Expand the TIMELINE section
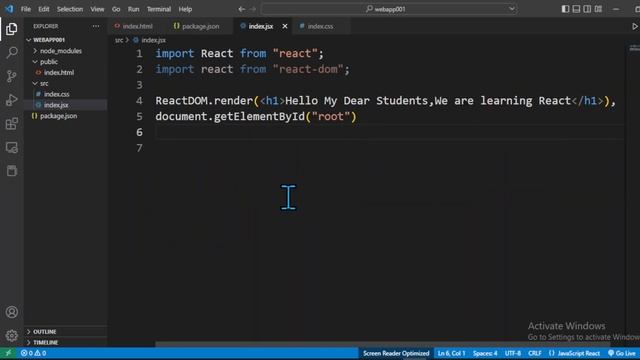This screenshot has width=640, height=360. [45, 342]
